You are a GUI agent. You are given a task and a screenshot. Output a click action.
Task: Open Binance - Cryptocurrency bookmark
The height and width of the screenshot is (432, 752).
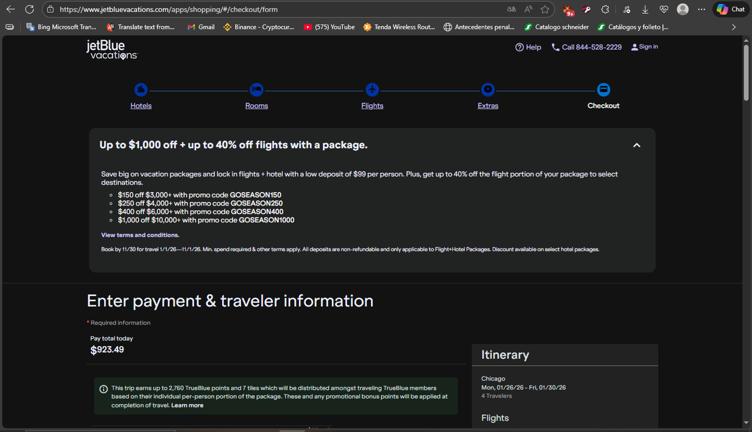(259, 27)
